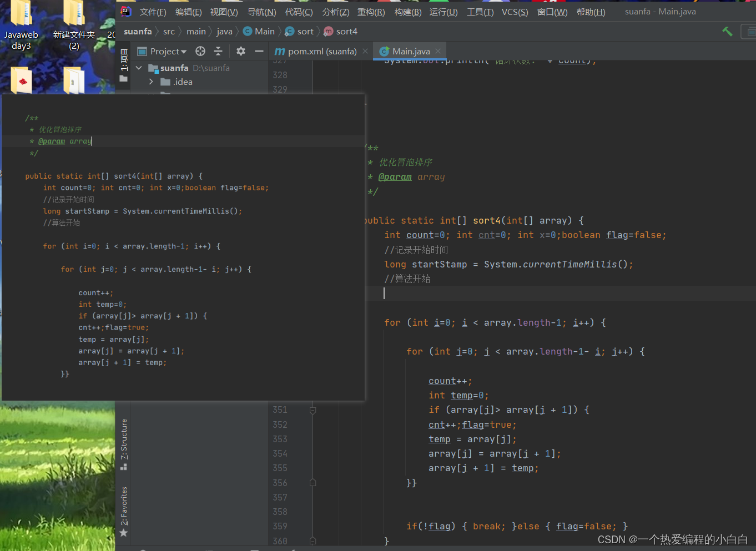This screenshot has width=756, height=551.
Task: Open the 分析(Z) menu
Action: (x=336, y=12)
